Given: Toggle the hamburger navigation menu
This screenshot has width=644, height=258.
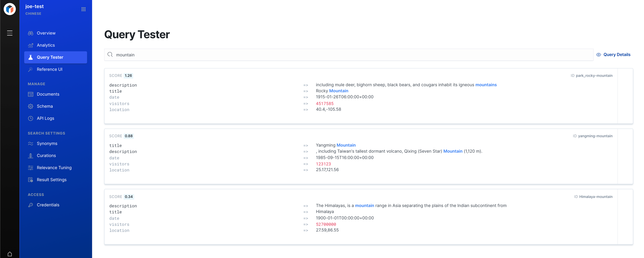Looking at the screenshot, I should pos(10,33).
